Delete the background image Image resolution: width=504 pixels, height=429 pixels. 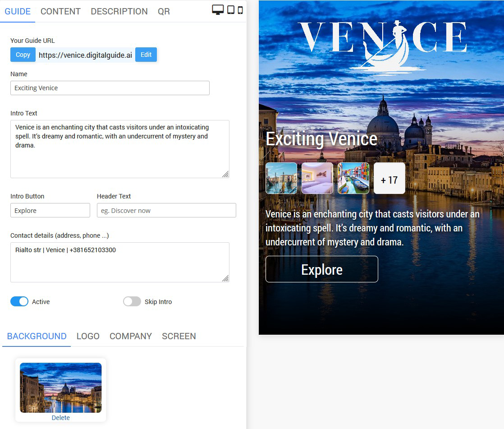[60, 418]
